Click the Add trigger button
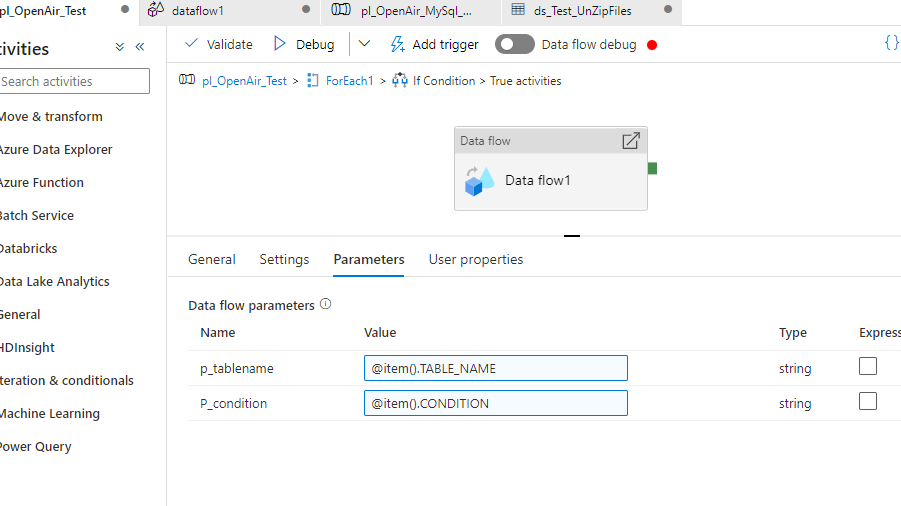The height and width of the screenshot is (506, 901). pos(434,44)
